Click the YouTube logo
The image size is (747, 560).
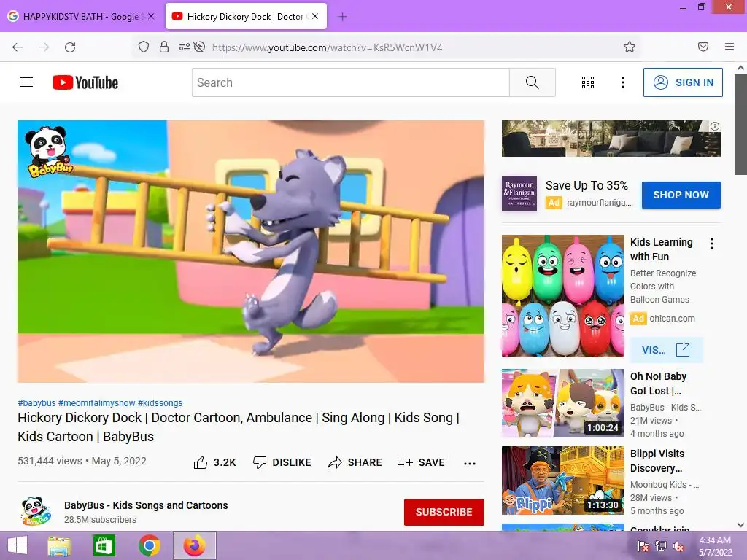85,82
